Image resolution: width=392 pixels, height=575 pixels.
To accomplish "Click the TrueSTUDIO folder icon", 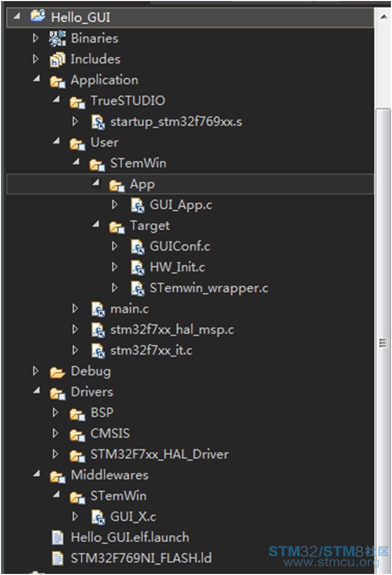I will [x=77, y=101].
